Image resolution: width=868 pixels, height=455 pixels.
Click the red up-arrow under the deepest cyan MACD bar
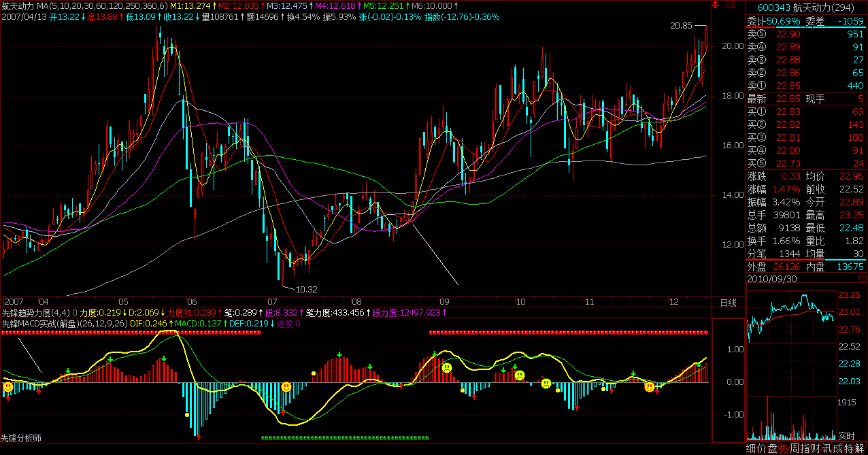[x=198, y=437]
